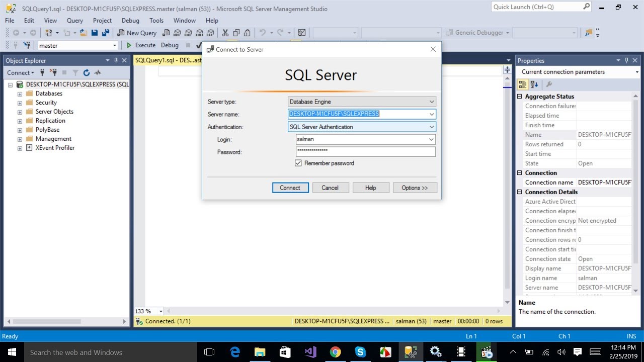Select the XEvent Profiler tree item

[55, 148]
